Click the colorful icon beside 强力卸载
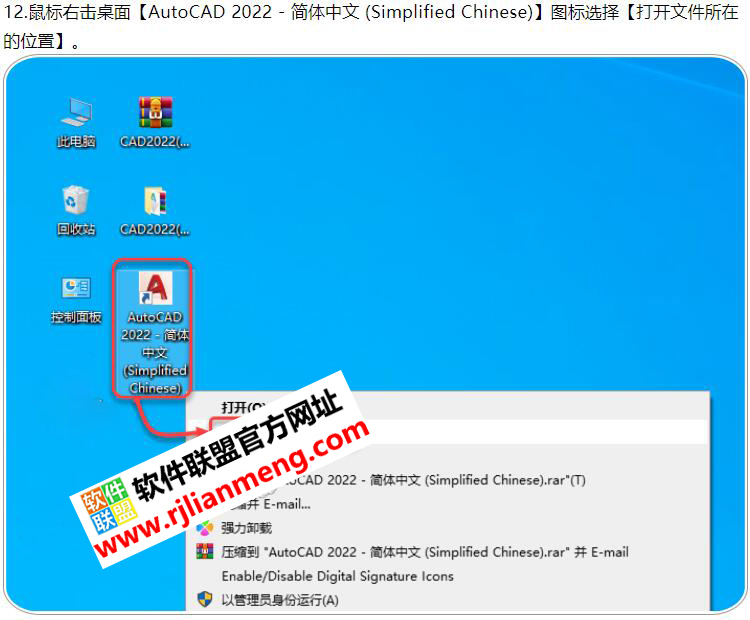Screen dimensions: 750x620 (x=205, y=528)
